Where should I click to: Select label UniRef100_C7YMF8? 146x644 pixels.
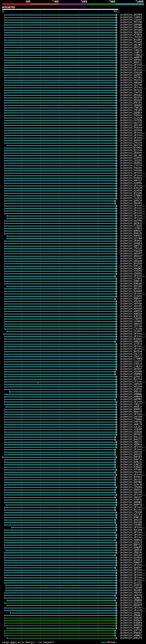(131, 359)
